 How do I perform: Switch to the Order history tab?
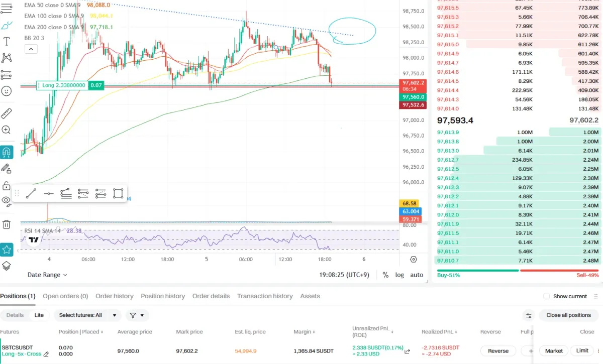click(x=115, y=296)
